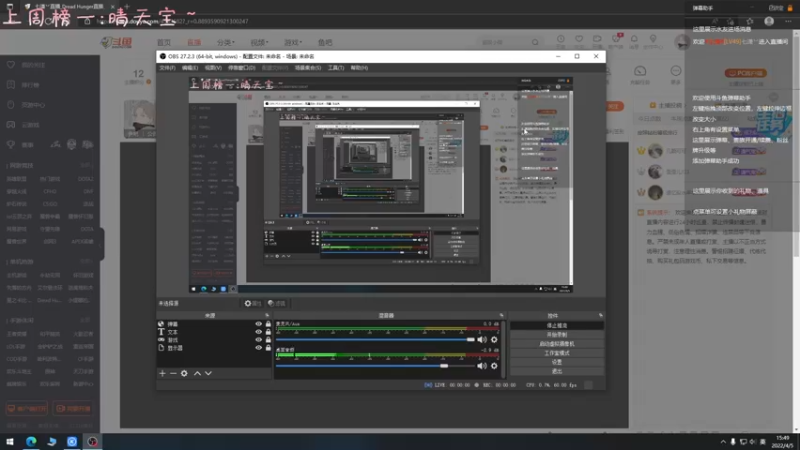Toggle 工作室模式 in OBS controls

click(557, 353)
